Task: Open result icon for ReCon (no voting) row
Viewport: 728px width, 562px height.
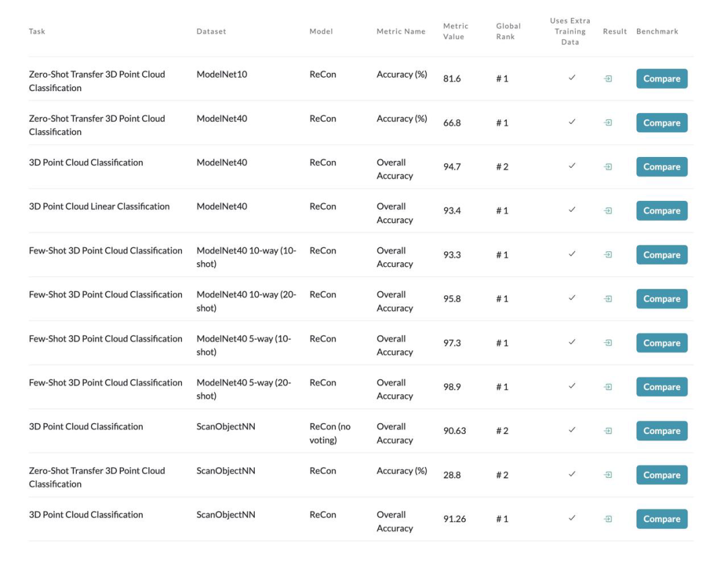Action: [x=607, y=431]
